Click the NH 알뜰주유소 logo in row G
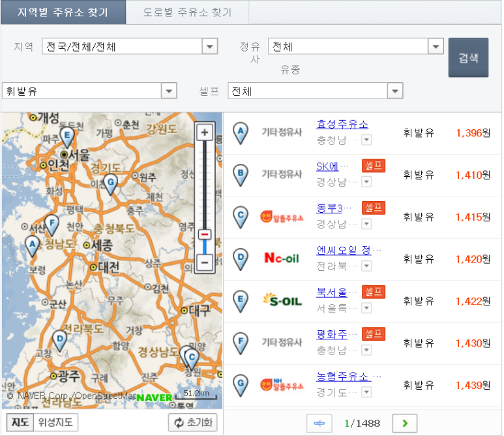 click(x=282, y=384)
